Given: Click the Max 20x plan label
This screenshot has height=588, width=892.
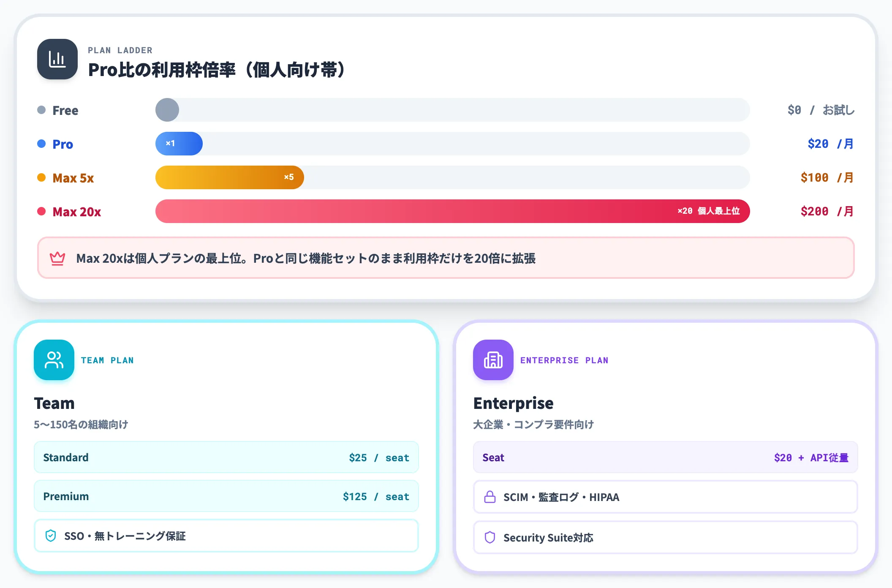Looking at the screenshot, I should 77,212.
